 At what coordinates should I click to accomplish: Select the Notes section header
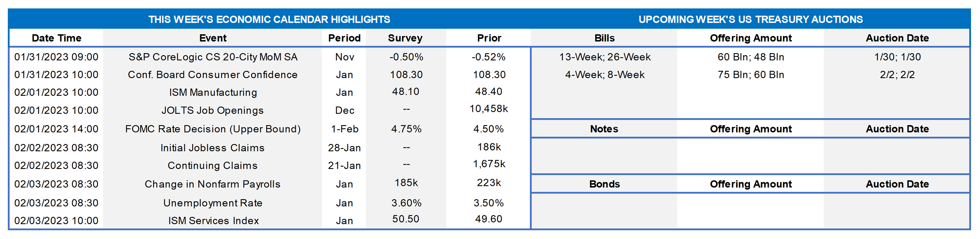coord(604,129)
